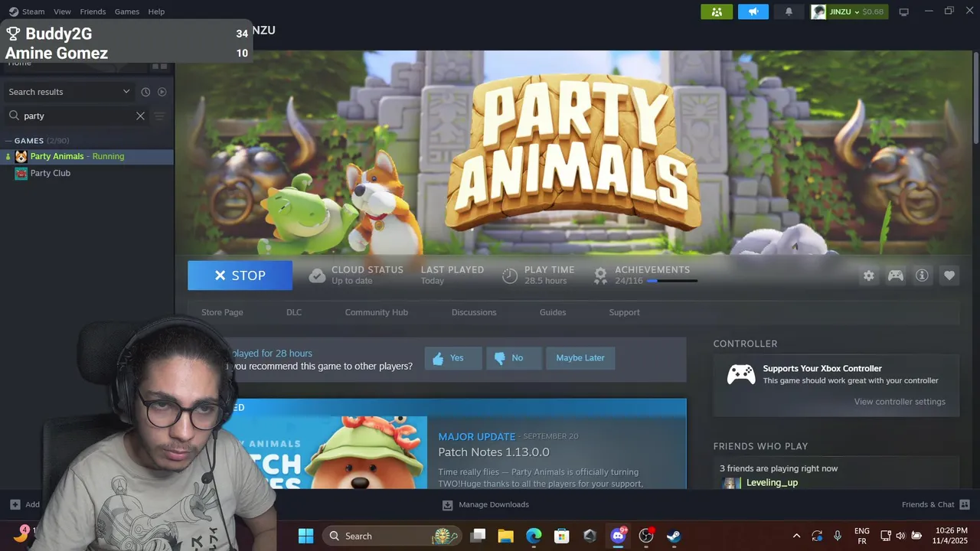Open the Guides tab
This screenshot has width=980, height=551.
pyautogui.click(x=553, y=312)
